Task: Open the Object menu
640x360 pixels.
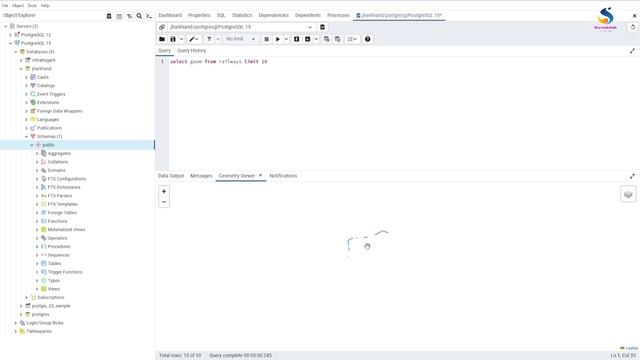Action: click(18, 6)
